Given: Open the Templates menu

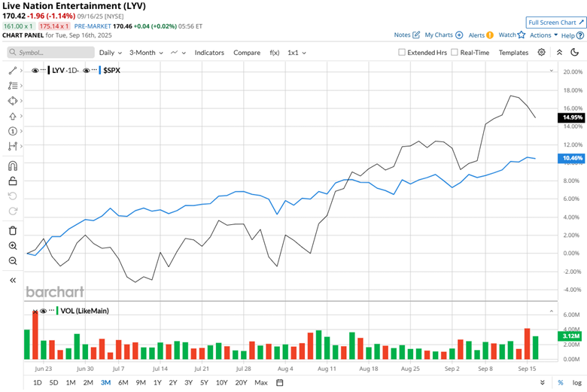Looking at the screenshot, I should [513, 53].
